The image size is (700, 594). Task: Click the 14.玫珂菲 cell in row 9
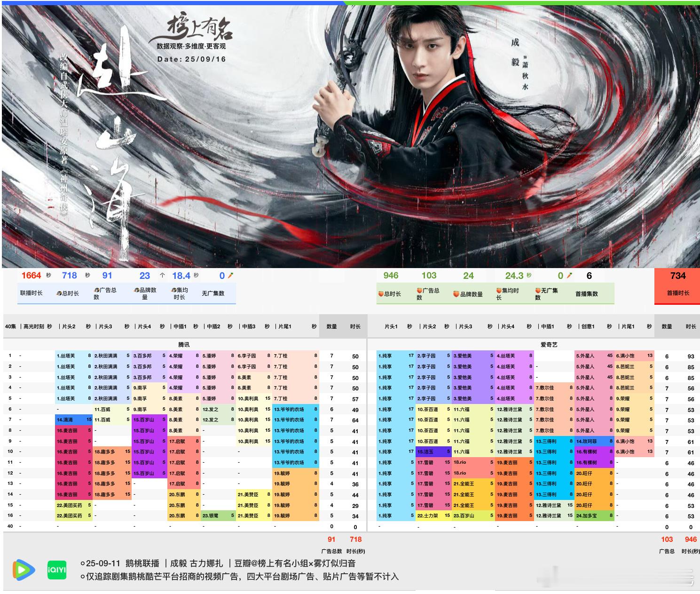coord(595,441)
